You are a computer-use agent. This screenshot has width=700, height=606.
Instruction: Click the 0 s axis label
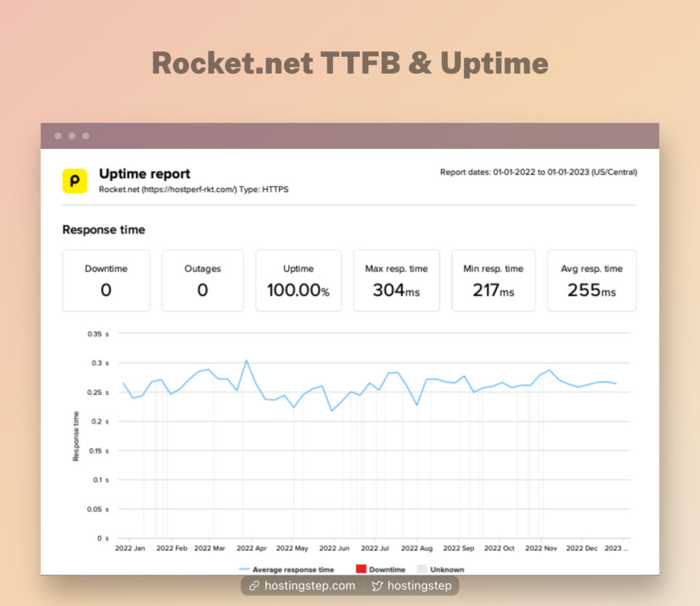(103, 538)
